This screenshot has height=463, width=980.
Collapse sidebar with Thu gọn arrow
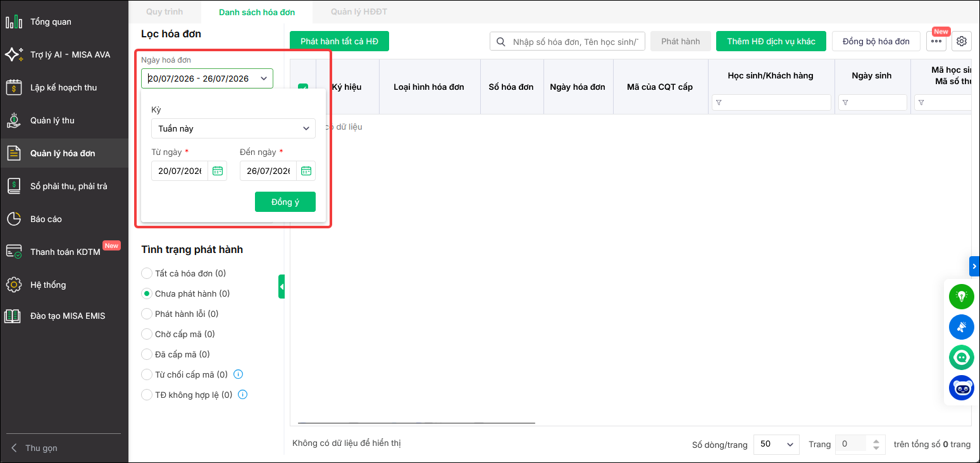click(x=15, y=448)
